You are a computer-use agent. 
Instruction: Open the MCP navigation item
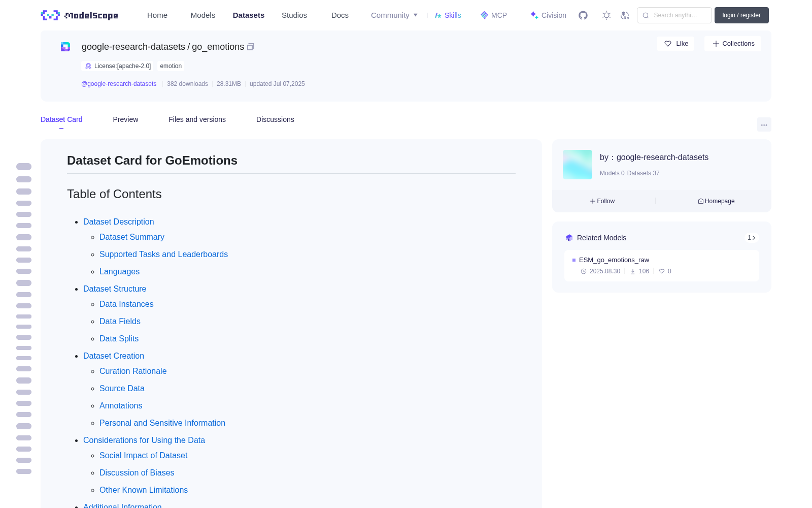(493, 15)
